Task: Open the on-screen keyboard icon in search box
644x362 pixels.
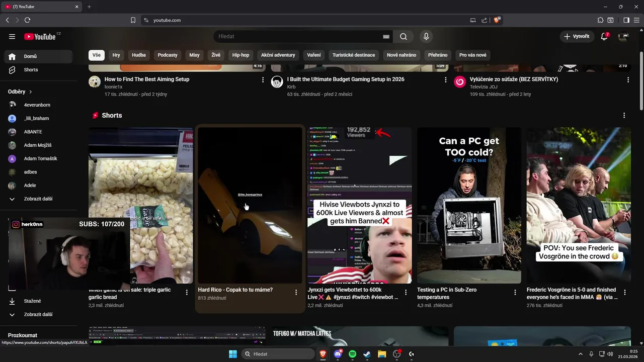Action: coord(386,37)
